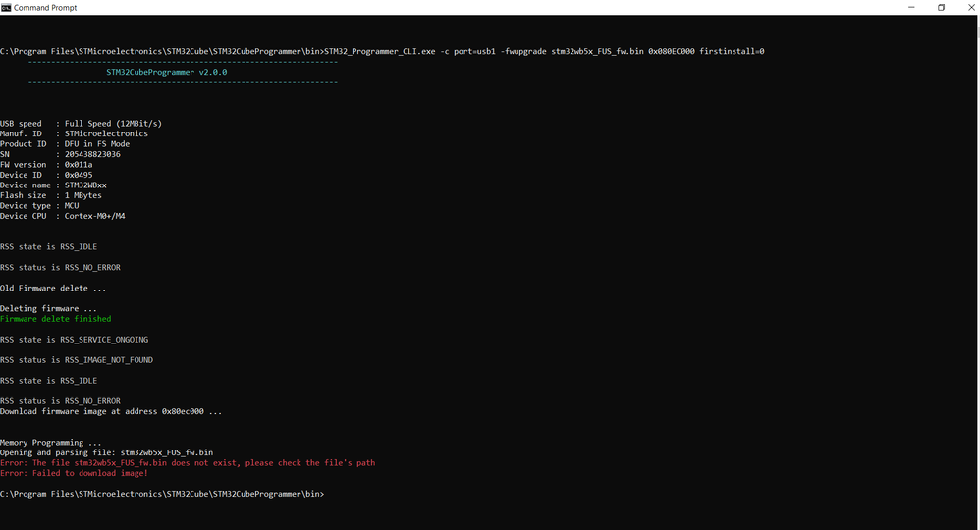This screenshot has width=980, height=530.
Task: Click the Product ID DFU in FS Mode line
Action: (65, 143)
